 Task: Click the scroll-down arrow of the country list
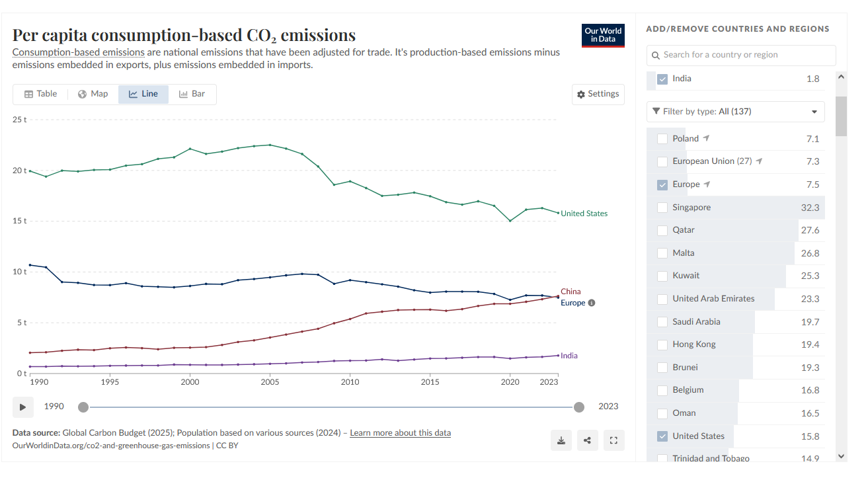pos(841,456)
